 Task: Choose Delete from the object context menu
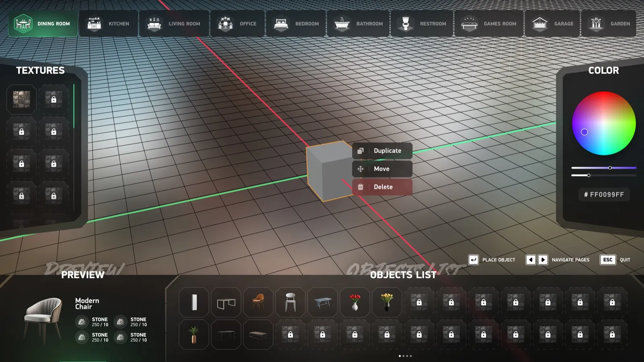tap(382, 187)
